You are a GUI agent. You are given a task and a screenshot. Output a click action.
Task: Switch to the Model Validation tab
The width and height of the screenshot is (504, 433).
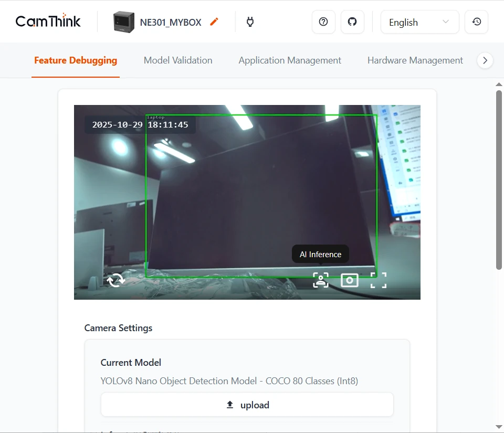click(x=178, y=60)
